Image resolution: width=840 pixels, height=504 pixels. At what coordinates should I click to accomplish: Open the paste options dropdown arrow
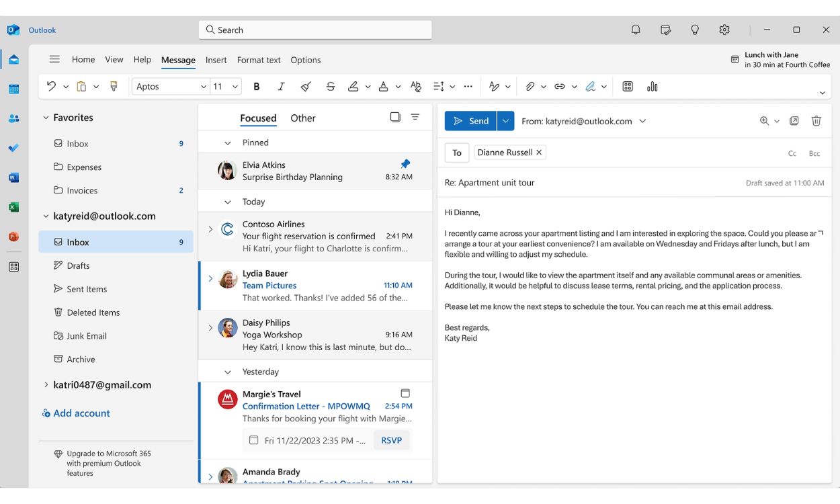coord(96,87)
